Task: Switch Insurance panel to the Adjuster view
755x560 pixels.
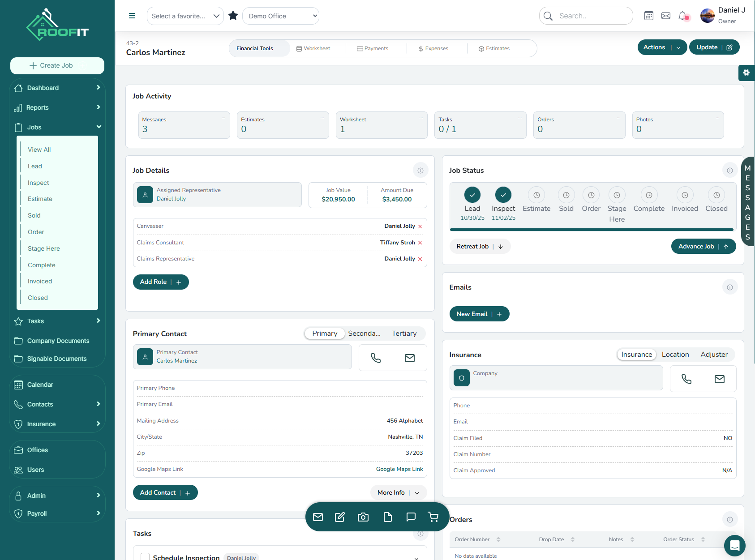Action: click(714, 354)
